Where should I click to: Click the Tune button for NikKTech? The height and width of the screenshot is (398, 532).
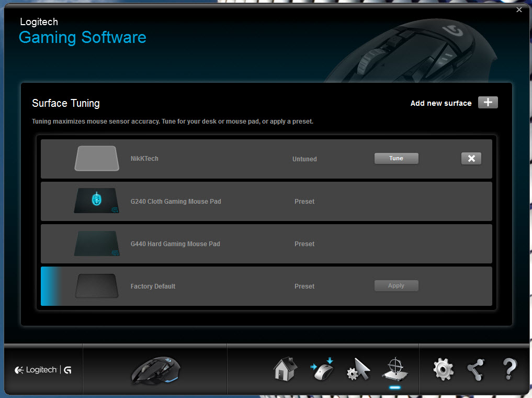click(396, 158)
